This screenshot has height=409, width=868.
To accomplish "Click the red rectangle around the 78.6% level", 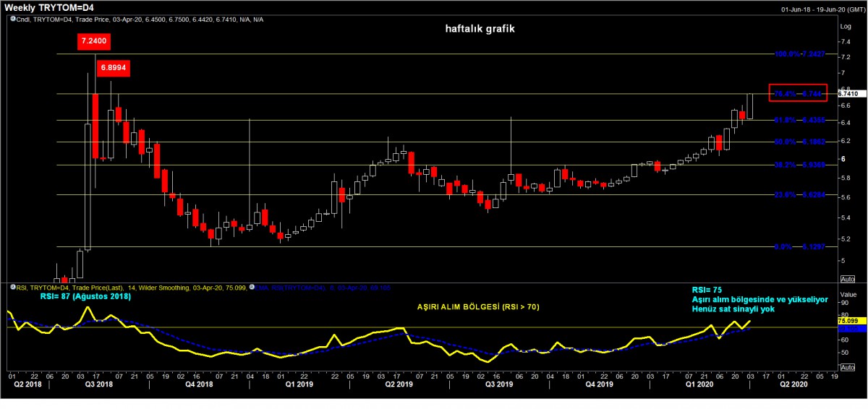I will pos(799,93).
